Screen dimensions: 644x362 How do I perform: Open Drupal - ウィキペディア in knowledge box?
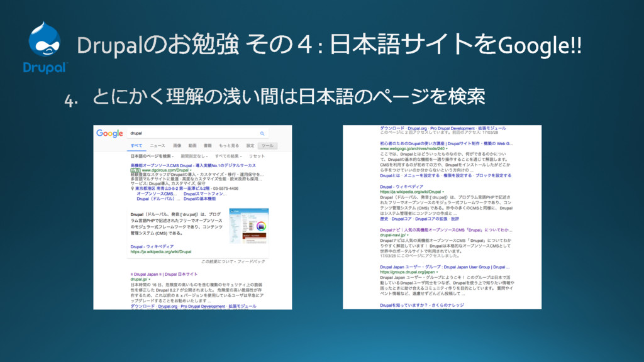tap(152, 246)
